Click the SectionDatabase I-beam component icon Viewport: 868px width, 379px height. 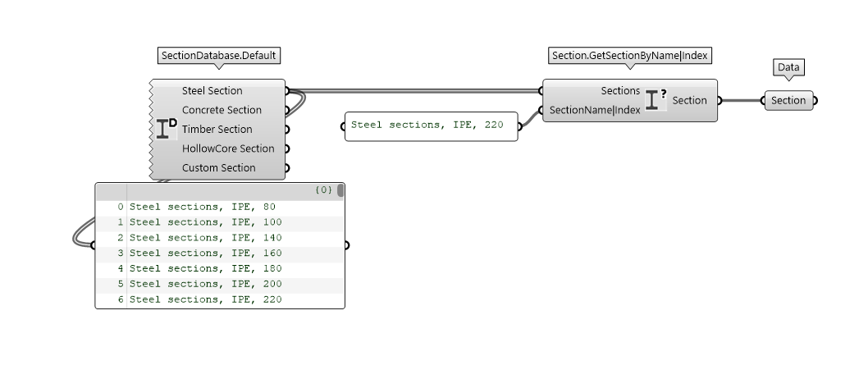coord(167,129)
